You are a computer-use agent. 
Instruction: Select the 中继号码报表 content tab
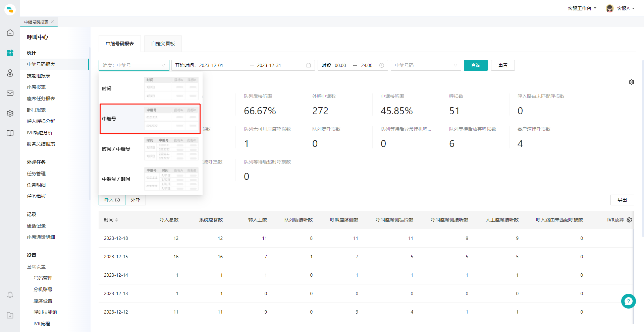[120, 44]
